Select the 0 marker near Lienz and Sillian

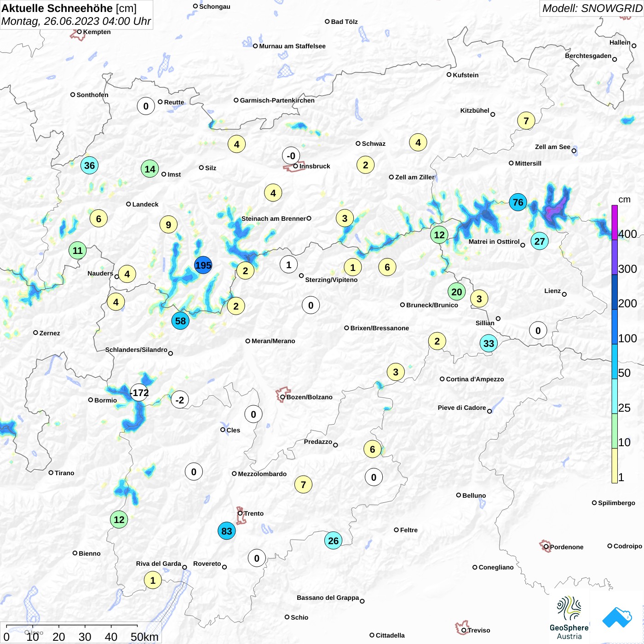(538, 330)
